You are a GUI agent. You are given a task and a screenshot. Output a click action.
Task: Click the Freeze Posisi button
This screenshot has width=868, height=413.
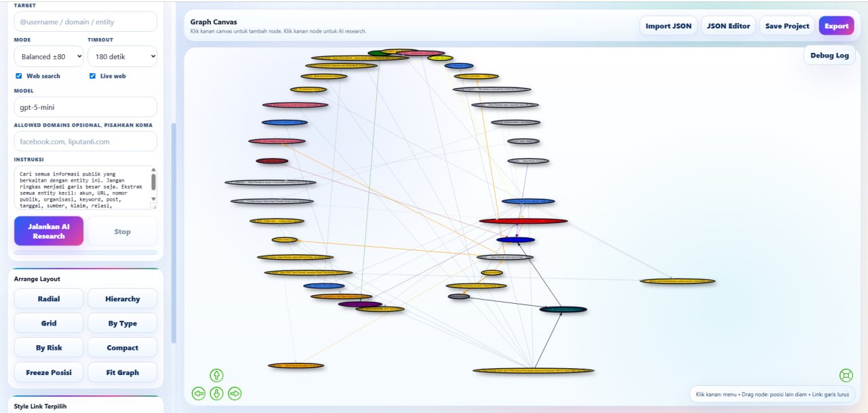click(49, 372)
